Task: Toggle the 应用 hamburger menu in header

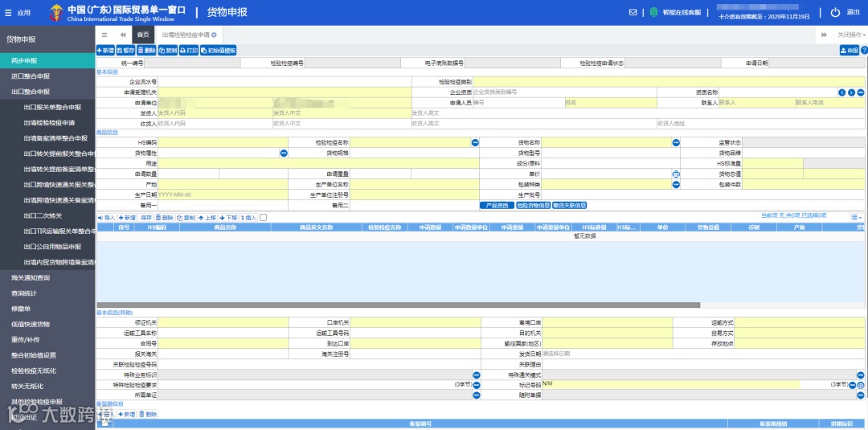Action: click(8, 13)
